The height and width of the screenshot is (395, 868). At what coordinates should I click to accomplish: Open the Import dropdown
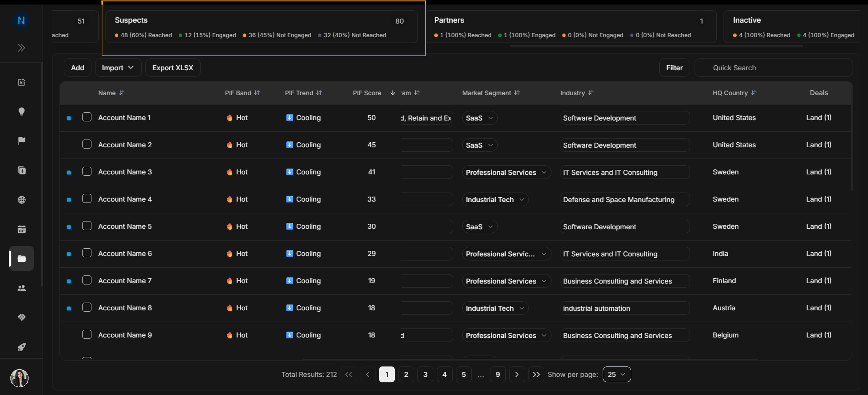[118, 68]
